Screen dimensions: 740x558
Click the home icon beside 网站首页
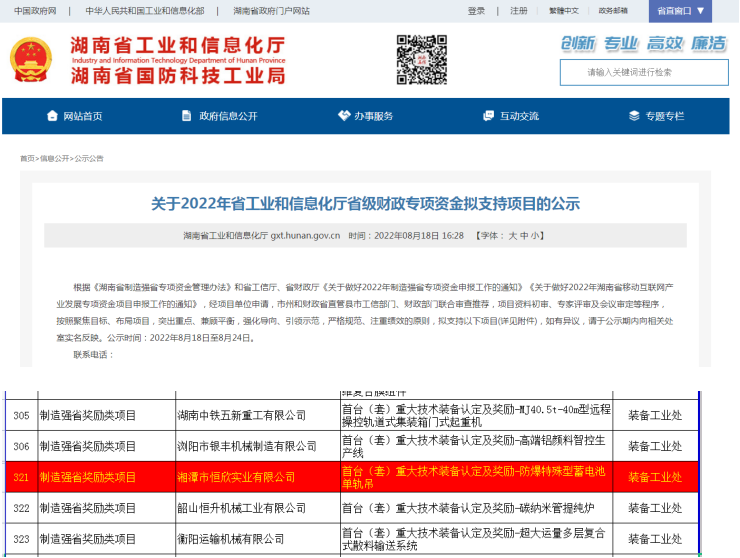point(52,116)
